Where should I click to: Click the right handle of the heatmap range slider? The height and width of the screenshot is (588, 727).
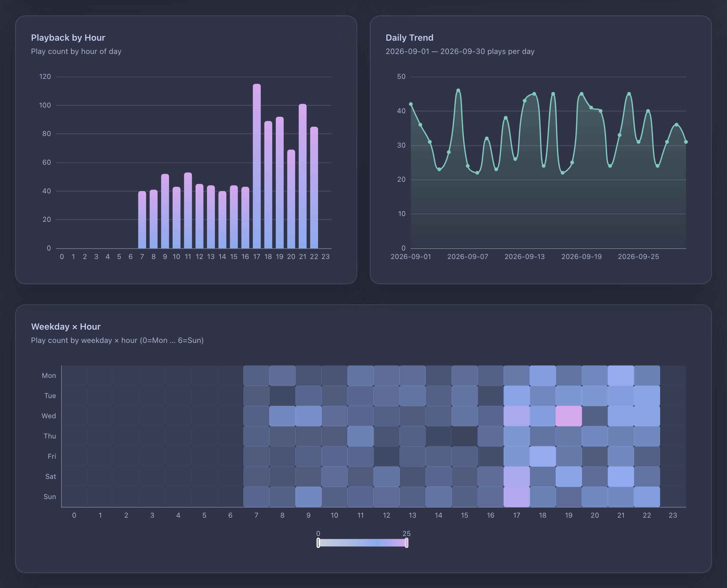pos(406,543)
